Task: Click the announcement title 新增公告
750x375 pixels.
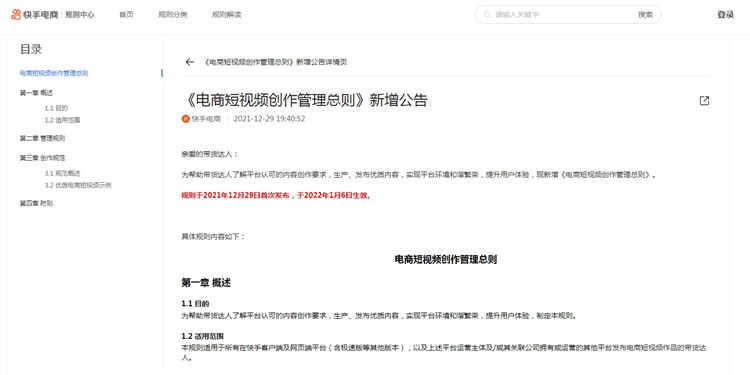Action: point(305,100)
